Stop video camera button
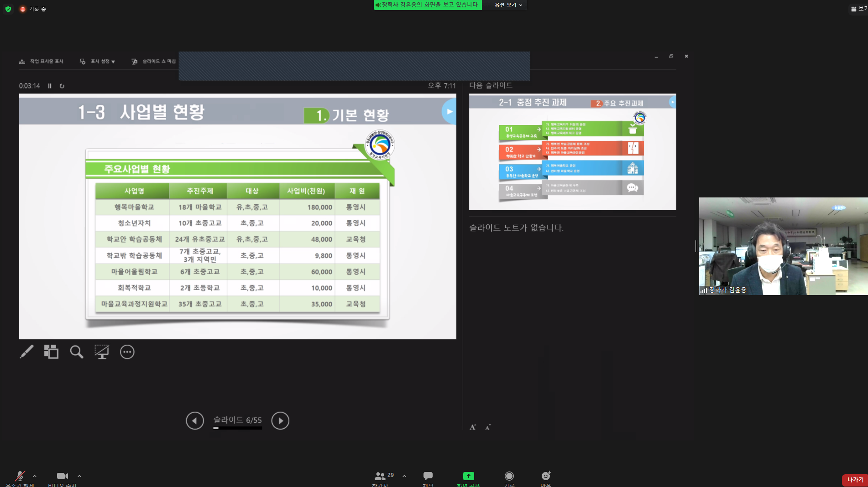Image resolution: width=868 pixels, height=487 pixels. pyautogui.click(x=63, y=478)
